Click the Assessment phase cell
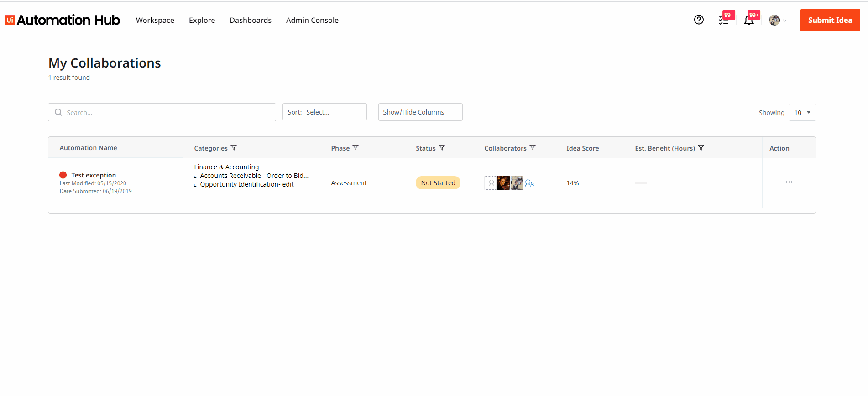 click(x=349, y=183)
